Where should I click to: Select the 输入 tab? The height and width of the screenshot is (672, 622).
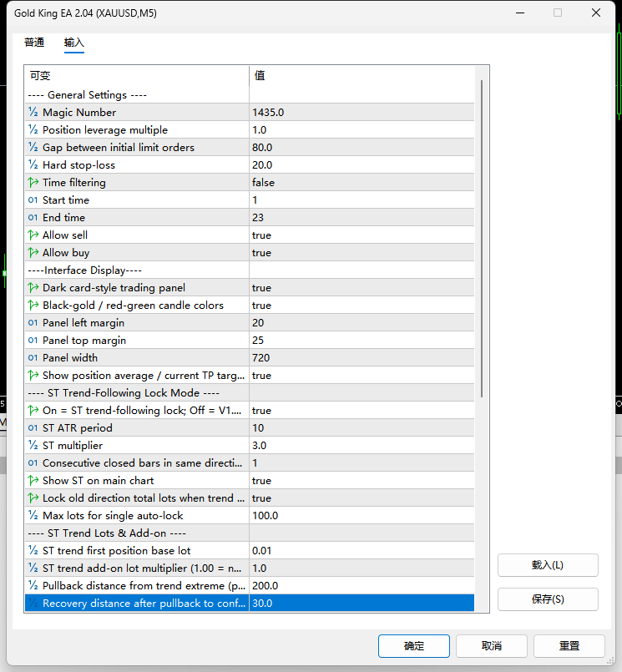click(x=74, y=43)
